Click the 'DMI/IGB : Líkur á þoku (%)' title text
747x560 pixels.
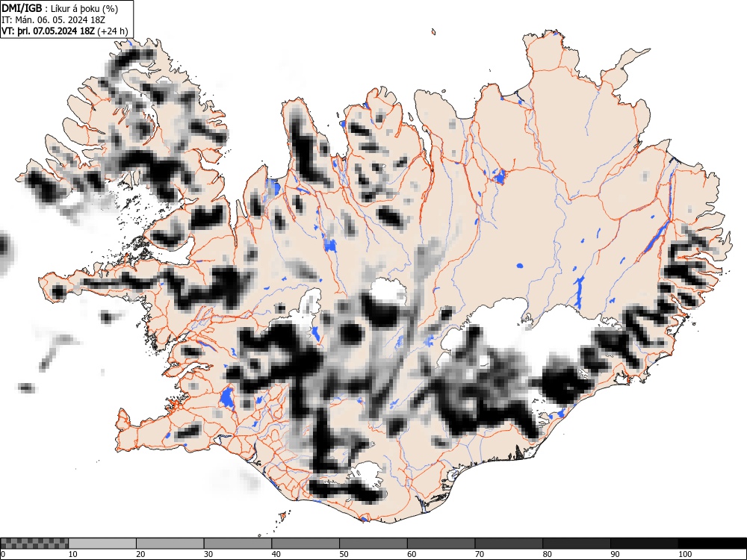[60, 8]
